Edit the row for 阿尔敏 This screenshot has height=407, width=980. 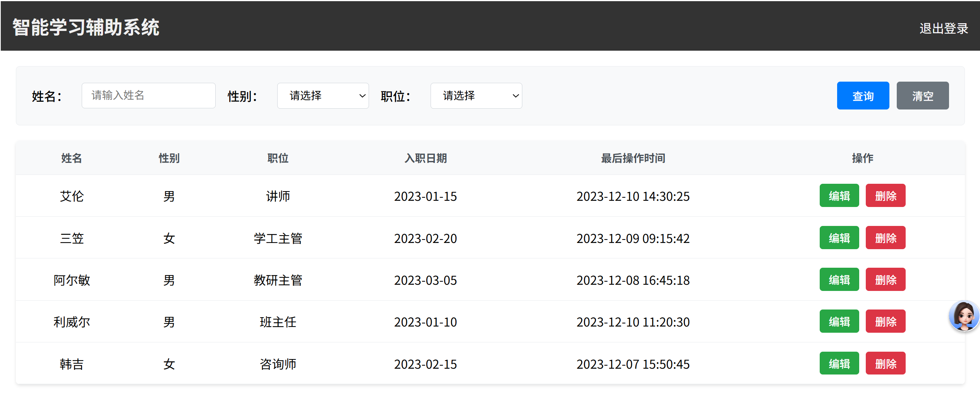(839, 280)
